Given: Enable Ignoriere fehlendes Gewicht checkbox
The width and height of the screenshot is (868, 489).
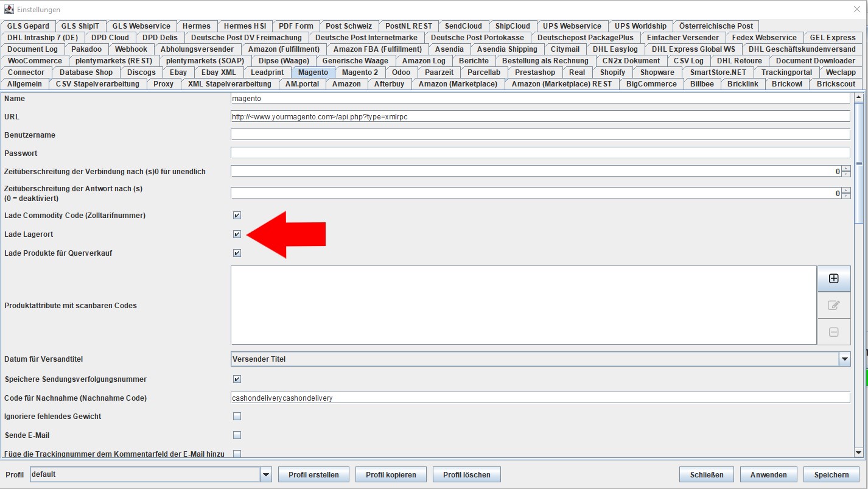Looking at the screenshot, I should [237, 417].
